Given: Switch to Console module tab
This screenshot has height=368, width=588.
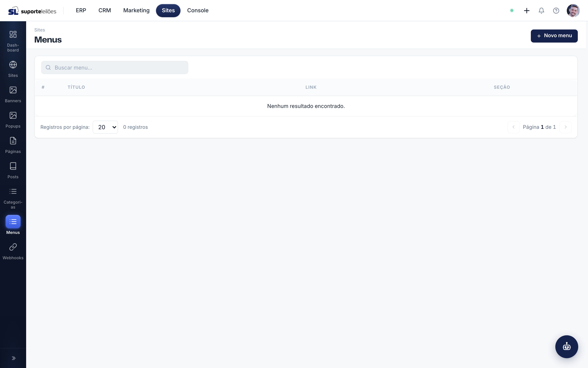Looking at the screenshot, I should pos(198,10).
